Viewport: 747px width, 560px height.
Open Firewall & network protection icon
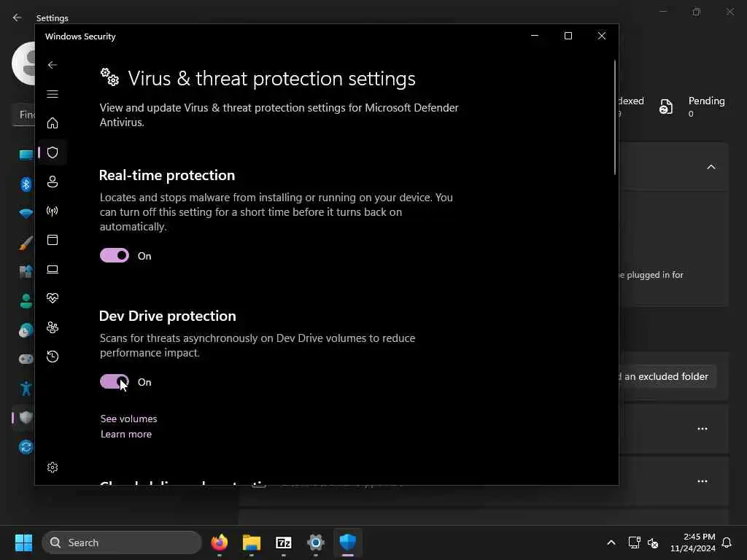point(53,211)
